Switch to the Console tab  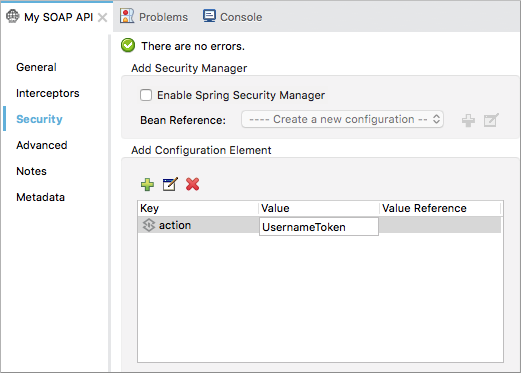tap(233, 17)
